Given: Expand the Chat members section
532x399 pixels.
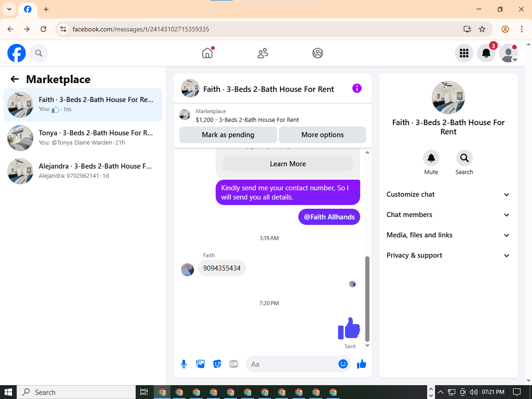Looking at the screenshot, I should click(448, 215).
